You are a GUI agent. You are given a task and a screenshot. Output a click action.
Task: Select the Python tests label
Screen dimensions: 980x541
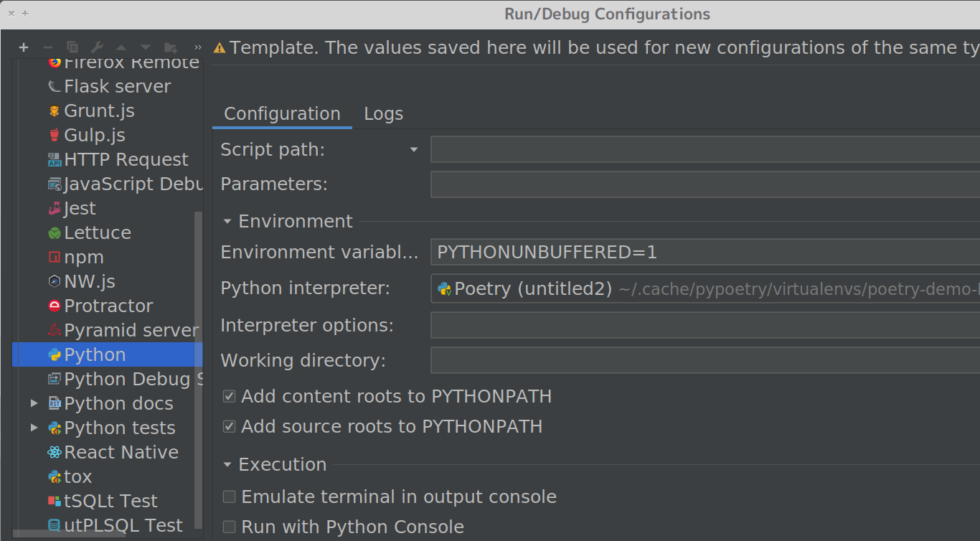pos(120,428)
